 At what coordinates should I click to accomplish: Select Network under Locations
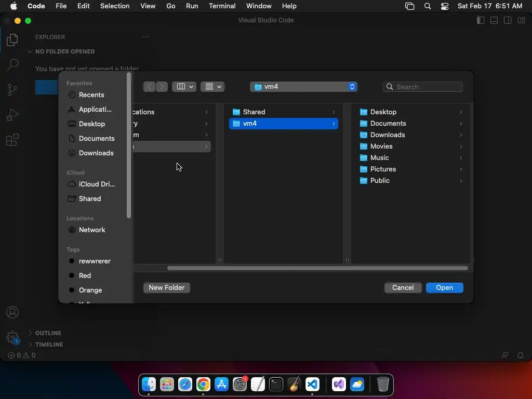92,230
